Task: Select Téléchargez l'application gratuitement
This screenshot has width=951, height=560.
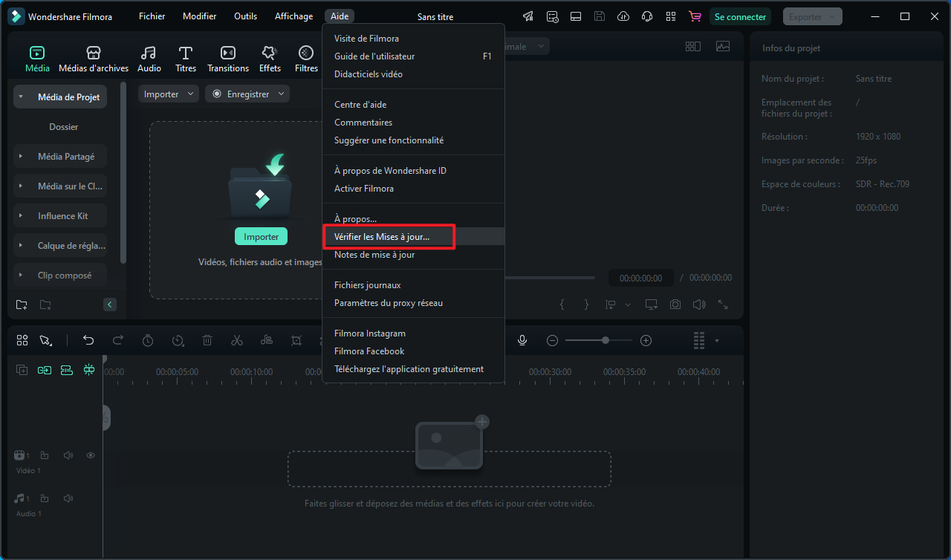Action: click(413, 369)
